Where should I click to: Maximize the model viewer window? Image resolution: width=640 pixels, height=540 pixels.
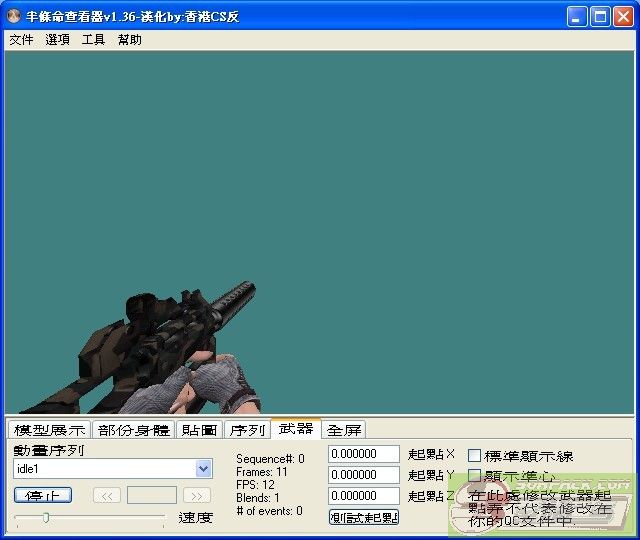(x=600, y=17)
